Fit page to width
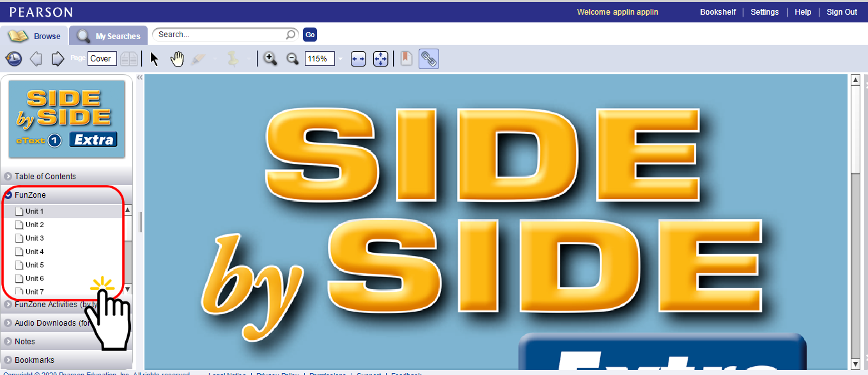This screenshot has height=375, width=868. pos(358,59)
